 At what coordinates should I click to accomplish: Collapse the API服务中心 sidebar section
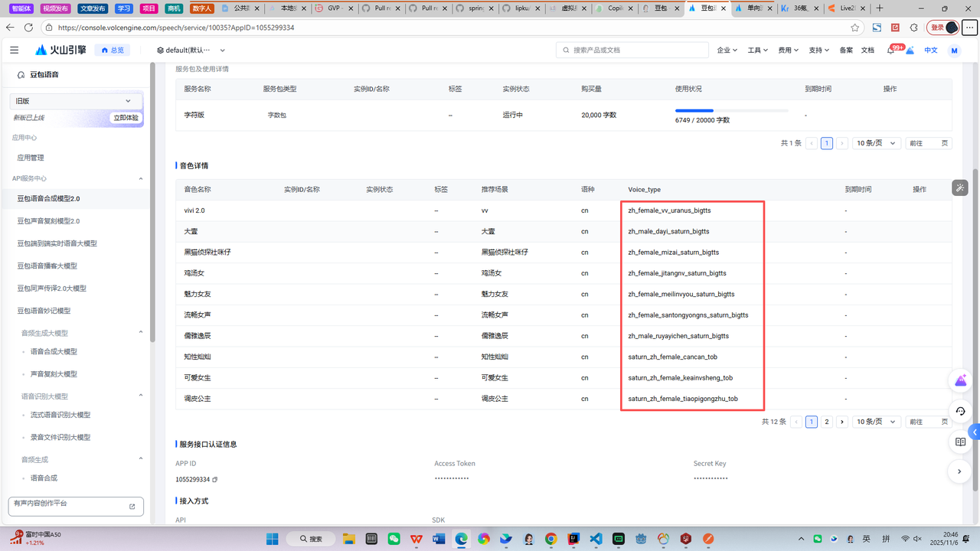[x=140, y=178]
